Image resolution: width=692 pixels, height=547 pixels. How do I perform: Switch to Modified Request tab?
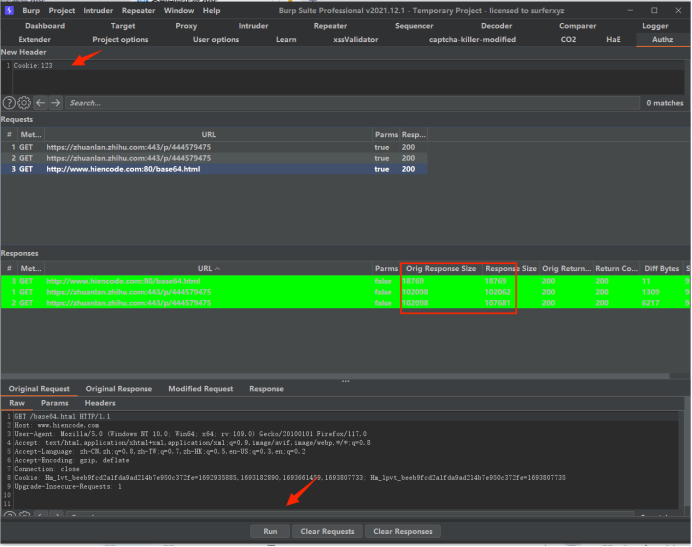[x=198, y=388]
